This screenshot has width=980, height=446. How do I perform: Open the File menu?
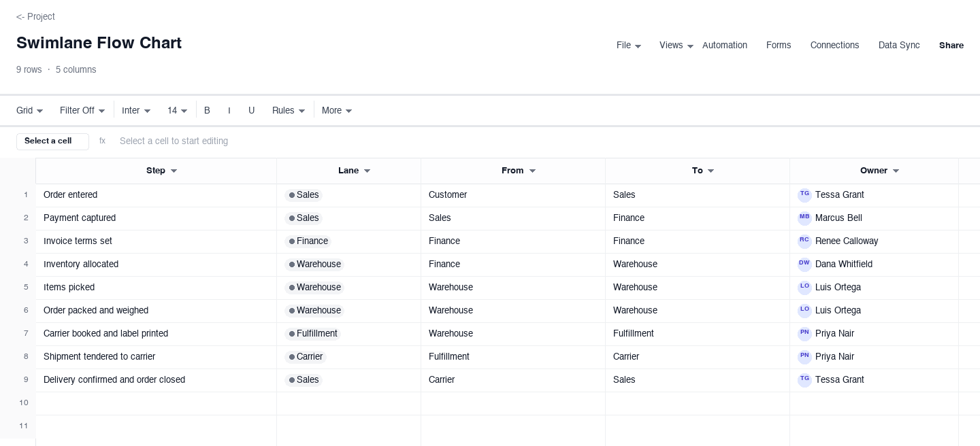coord(628,46)
